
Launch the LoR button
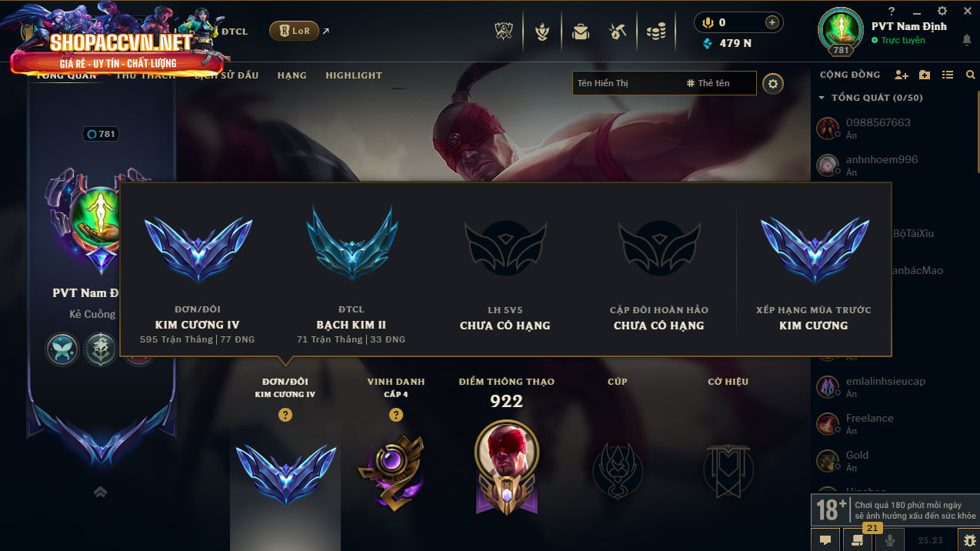[x=294, y=31]
